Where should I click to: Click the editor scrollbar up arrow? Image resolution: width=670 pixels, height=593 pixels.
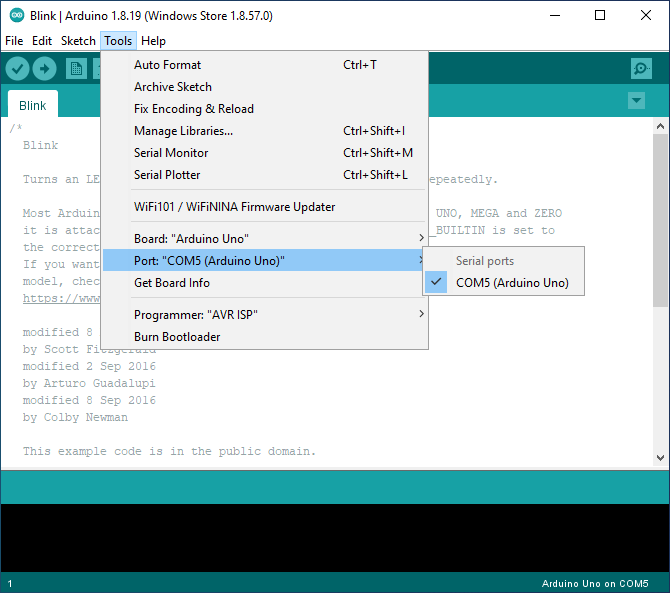(x=660, y=126)
